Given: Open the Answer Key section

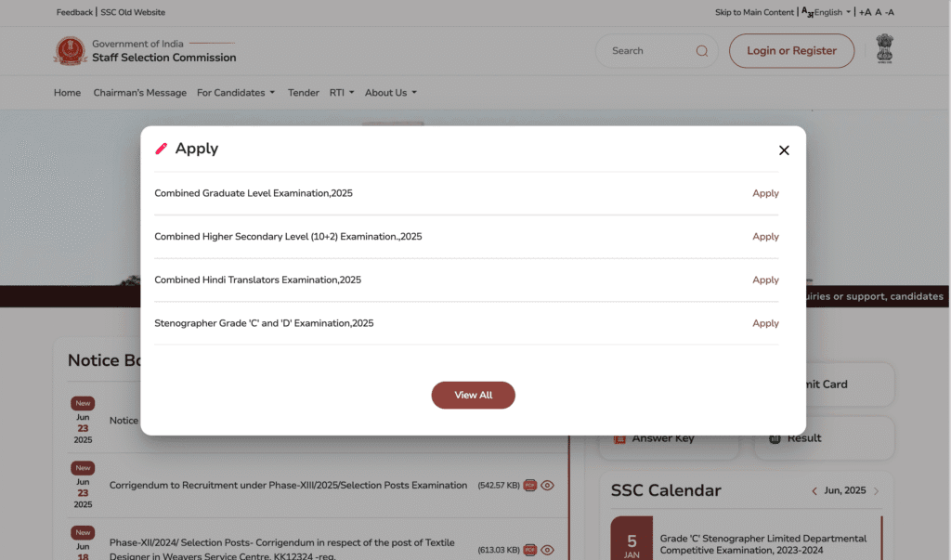Looking at the screenshot, I should (669, 438).
